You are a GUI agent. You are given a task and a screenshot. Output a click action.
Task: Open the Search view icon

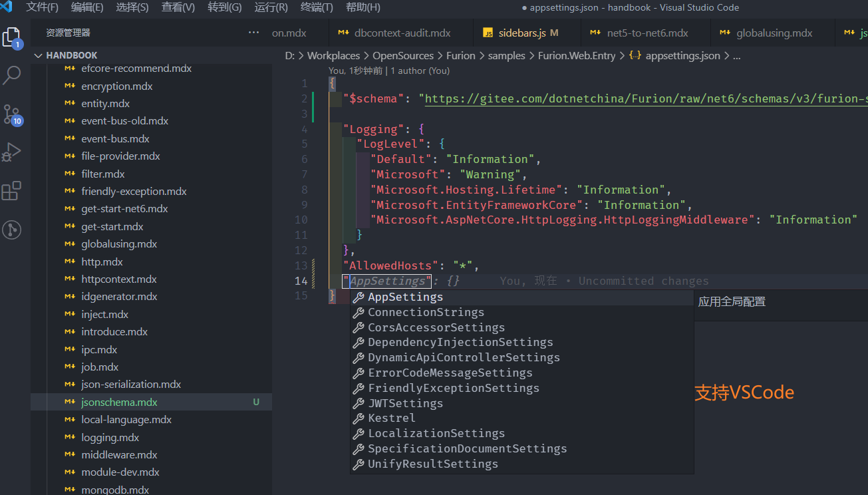[12, 75]
